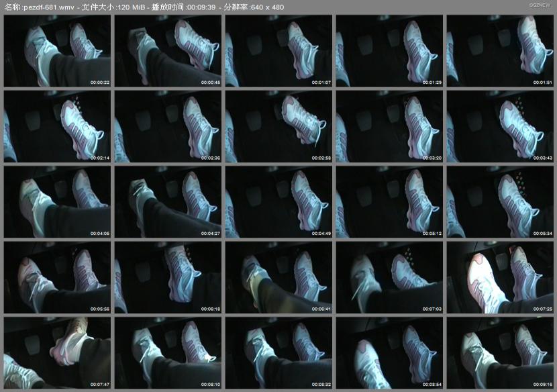Open the 00:06:41 thumbnail
The height and width of the screenshot is (392, 557).
pos(278,278)
